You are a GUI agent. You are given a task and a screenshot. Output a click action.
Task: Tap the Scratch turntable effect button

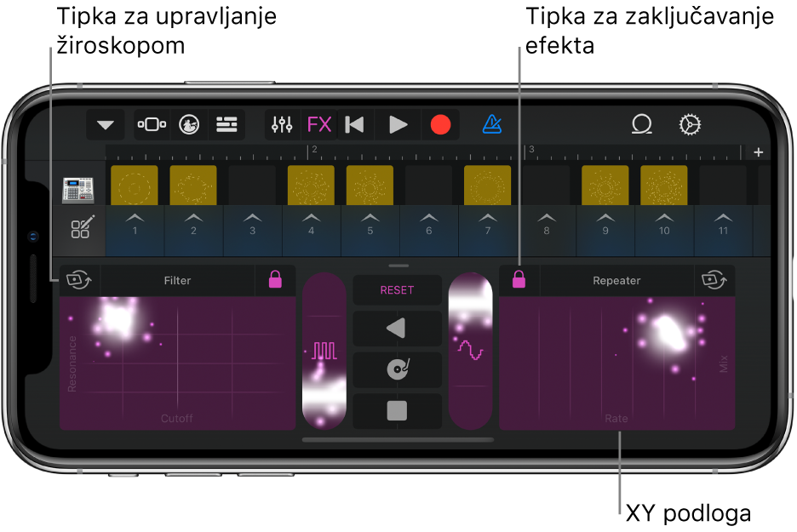[x=397, y=369]
